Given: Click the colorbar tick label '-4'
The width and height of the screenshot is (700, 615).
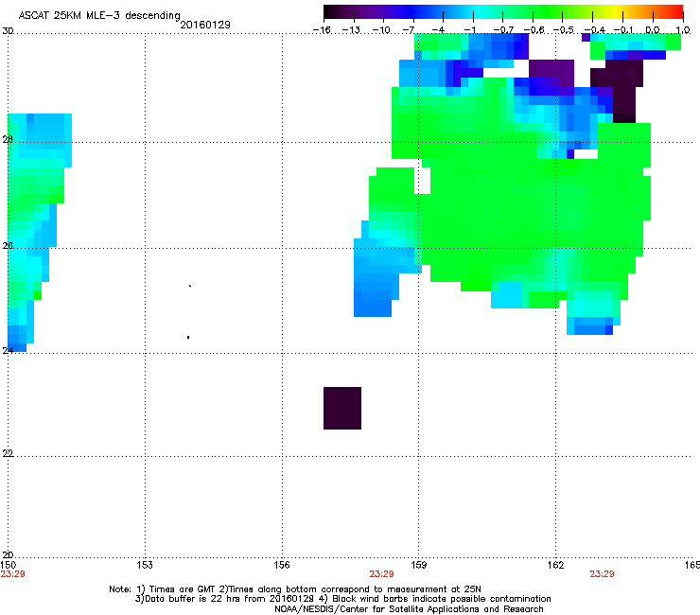Looking at the screenshot, I should 438,30.
